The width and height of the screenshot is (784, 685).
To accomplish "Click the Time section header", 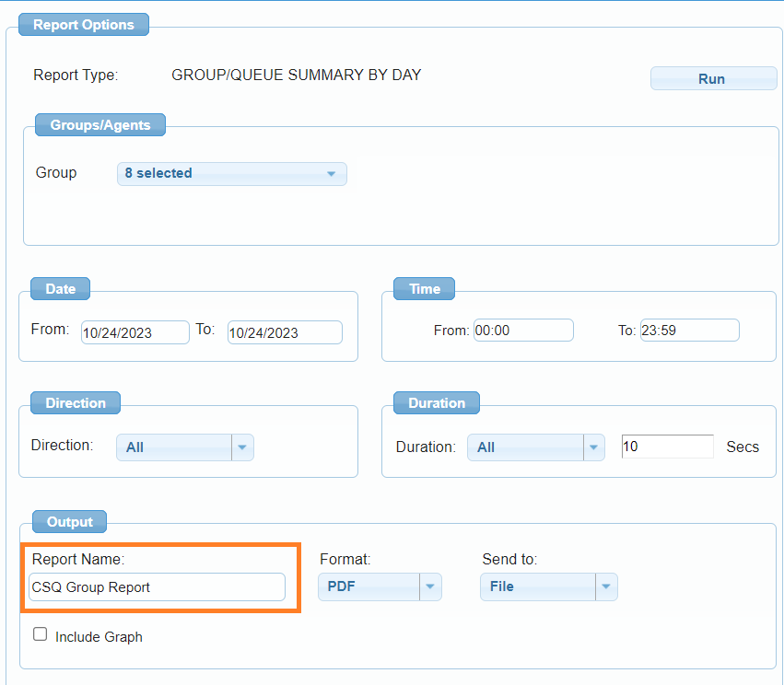I will pyautogui.click(x=425, y=289).
